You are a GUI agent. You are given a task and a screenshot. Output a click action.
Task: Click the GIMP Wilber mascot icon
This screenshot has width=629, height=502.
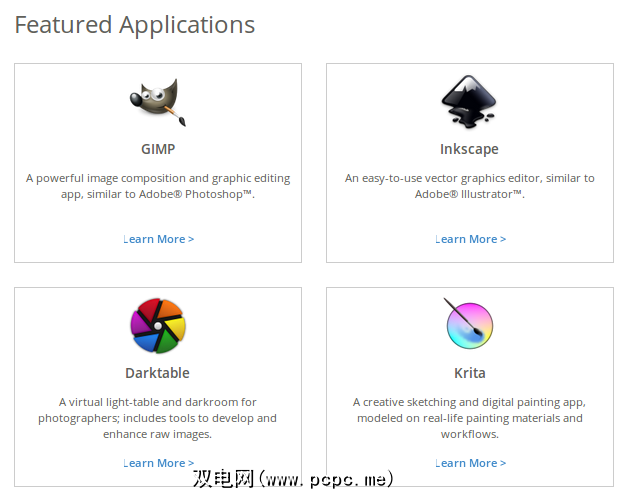pyautogui.click(x=158, y=102)
